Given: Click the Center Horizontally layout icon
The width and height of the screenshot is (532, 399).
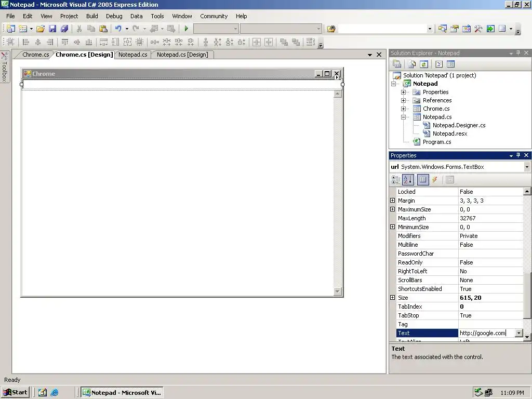Looking at the screenshot, I should click(257, 42).
